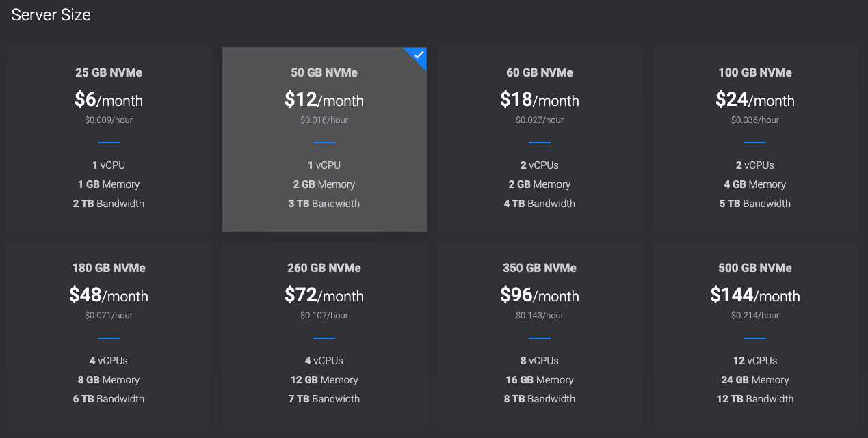Viewport: 868px width, 438px height.
Task: Pick the 350 GB NVMe $96/month plan
Action: [x=540, y=335]
